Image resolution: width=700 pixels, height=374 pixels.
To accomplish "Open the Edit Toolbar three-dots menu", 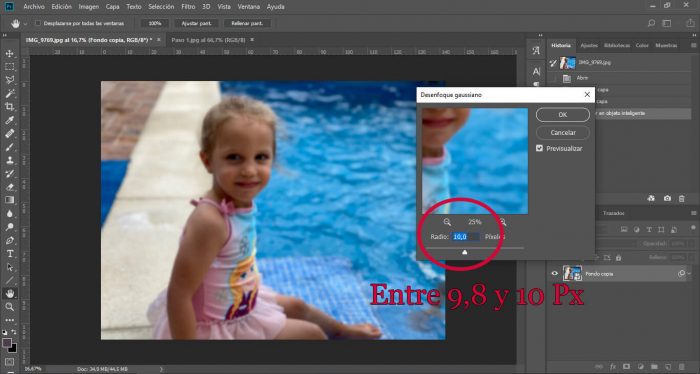I will pos(9,320).
